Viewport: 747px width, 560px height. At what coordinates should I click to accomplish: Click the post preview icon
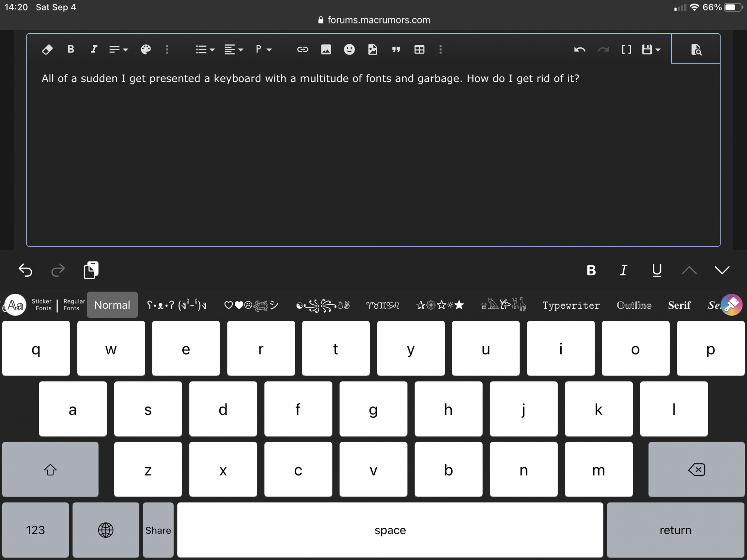point(696,49)
